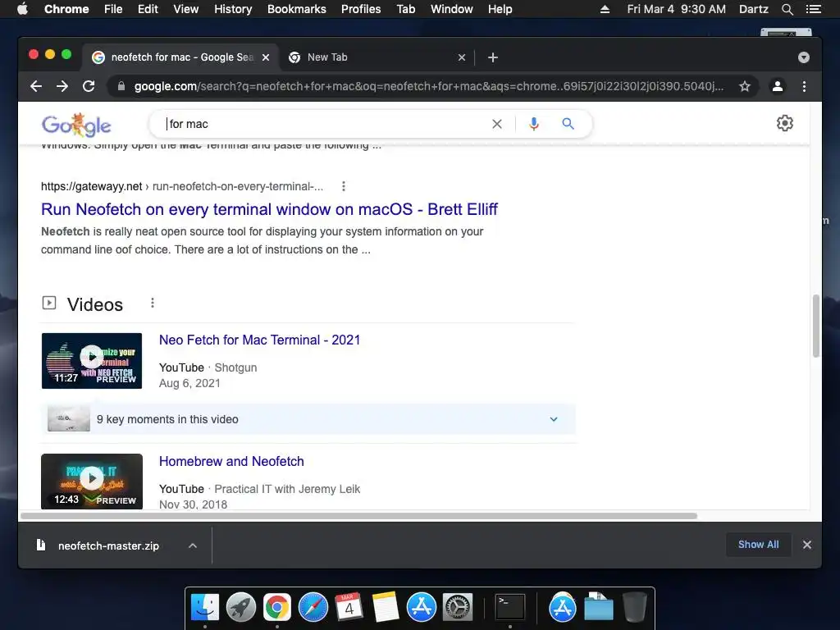Open Neo Fetch for Mac Terminal - 2021 video
This screenshot has width=840, height=630.
(260, 340)
